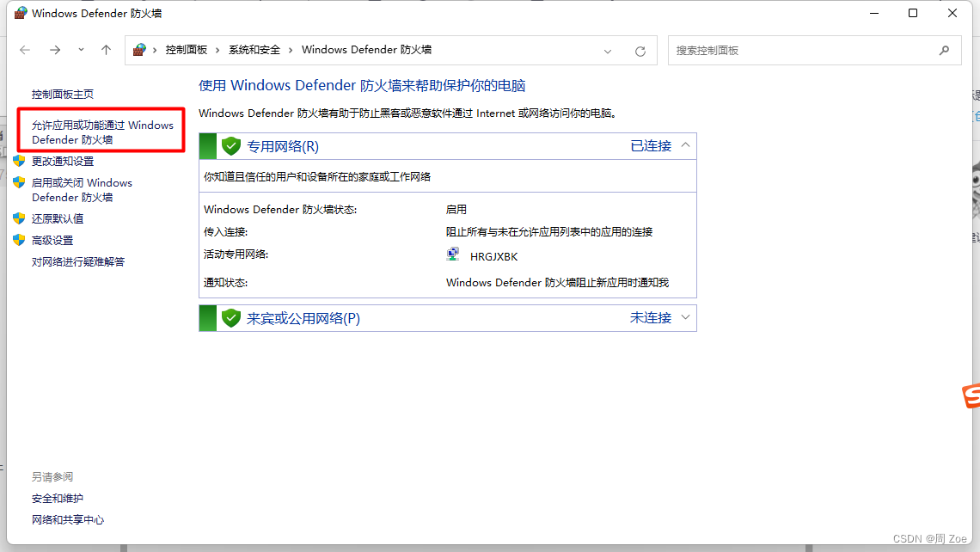
Task: Click the shield icon next to 更改通知设置
Action: click(21, 161)
